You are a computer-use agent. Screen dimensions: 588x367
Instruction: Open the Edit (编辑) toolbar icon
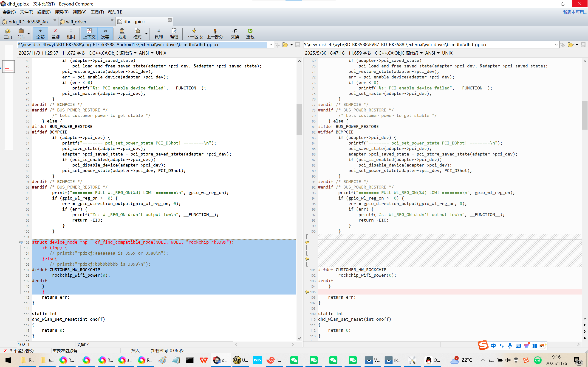click(174, 33)
